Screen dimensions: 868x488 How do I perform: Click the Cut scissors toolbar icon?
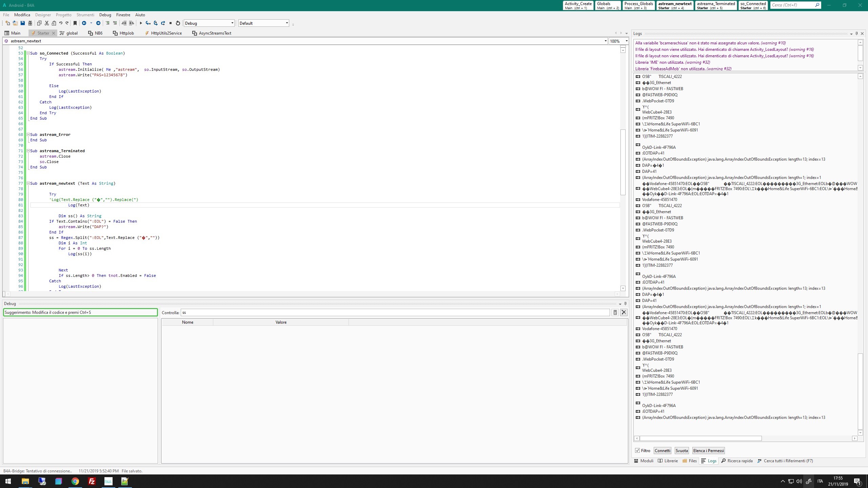[47, 23]
